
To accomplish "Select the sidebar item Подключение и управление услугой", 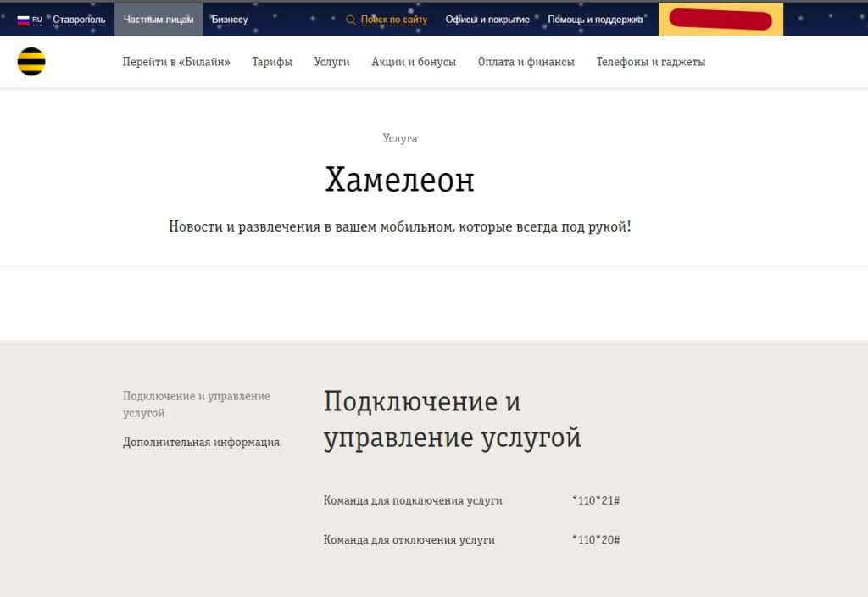I will tap(197, 405).
